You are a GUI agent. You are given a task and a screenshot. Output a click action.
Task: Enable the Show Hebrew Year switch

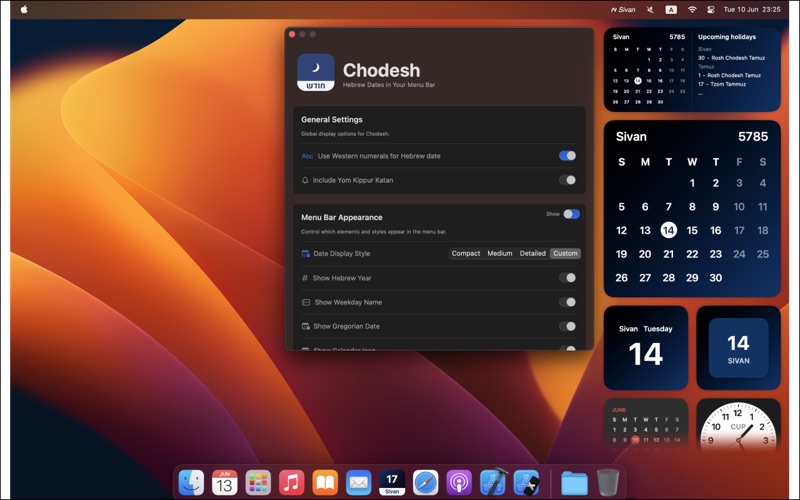click(x=567, y=278)
